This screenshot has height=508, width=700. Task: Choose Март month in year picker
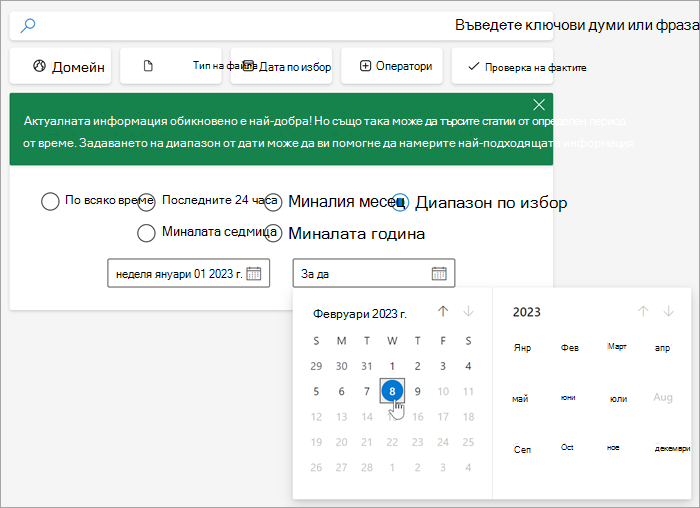click(x=617, y=347)
